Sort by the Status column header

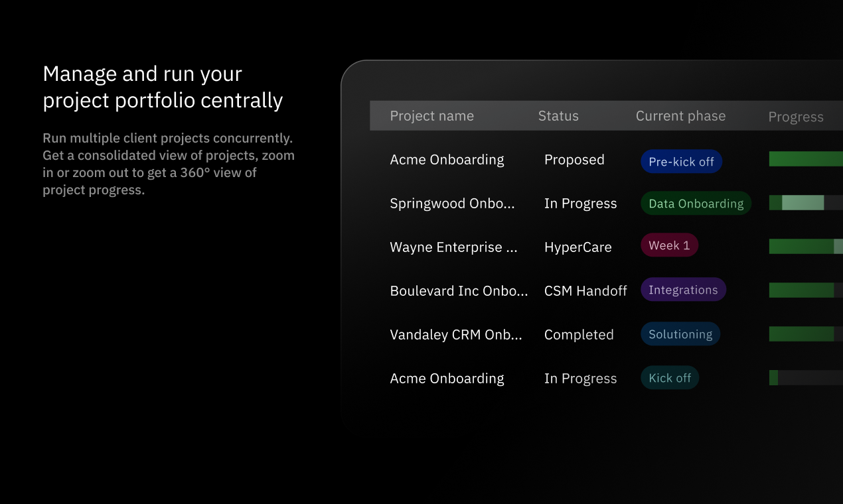(x=558, y=116)
